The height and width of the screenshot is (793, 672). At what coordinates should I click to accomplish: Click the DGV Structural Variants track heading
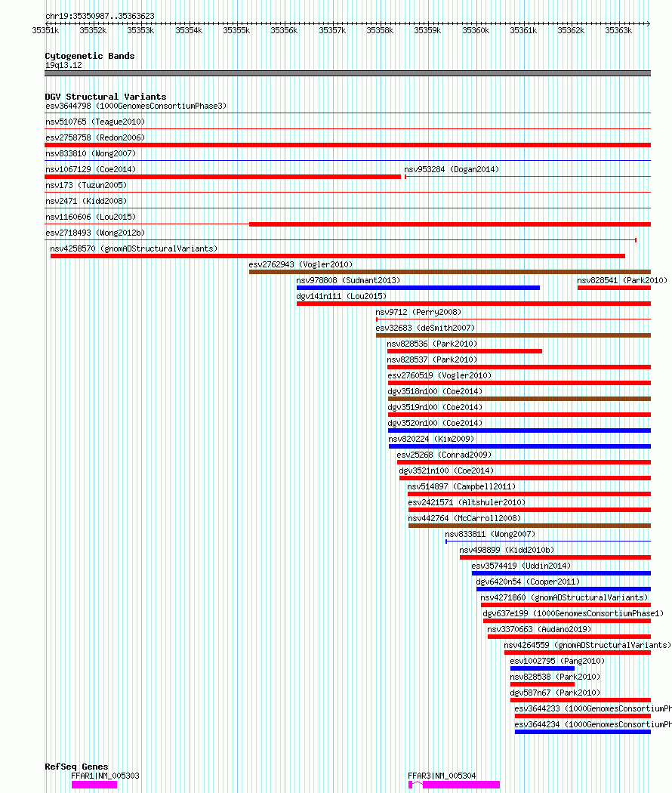(x=105, y=97)
